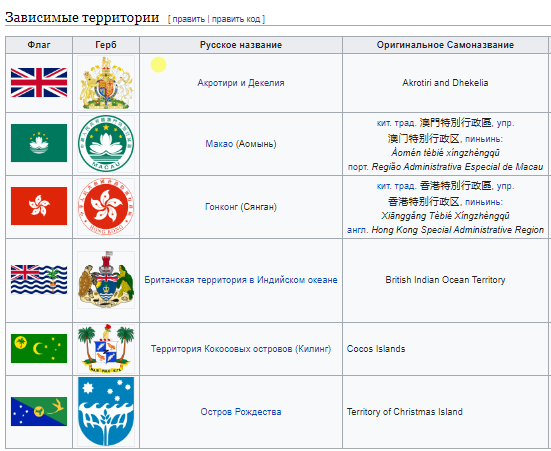Open 'Территория Кокосовых островов (Килинг)' link

pos(241,349)
